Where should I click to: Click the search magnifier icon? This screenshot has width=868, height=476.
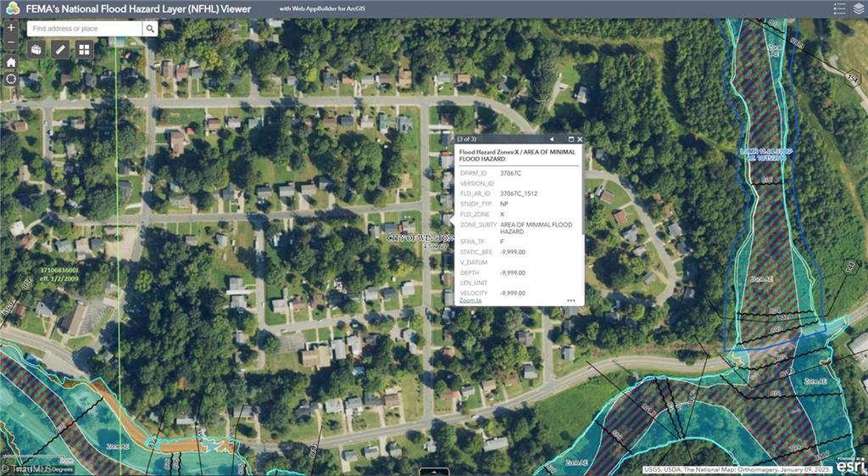point(150,29)
